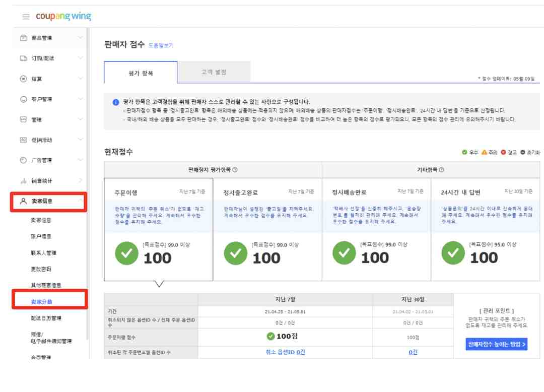Open 其他卖家信息 submenu item
The width and height of the screenshot is (544, 392).
(46, 286)
